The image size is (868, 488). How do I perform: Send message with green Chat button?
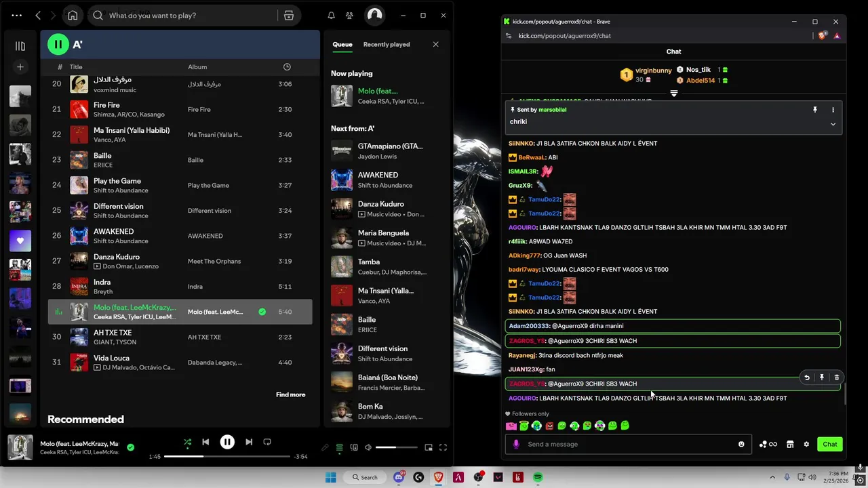point(830,445)
